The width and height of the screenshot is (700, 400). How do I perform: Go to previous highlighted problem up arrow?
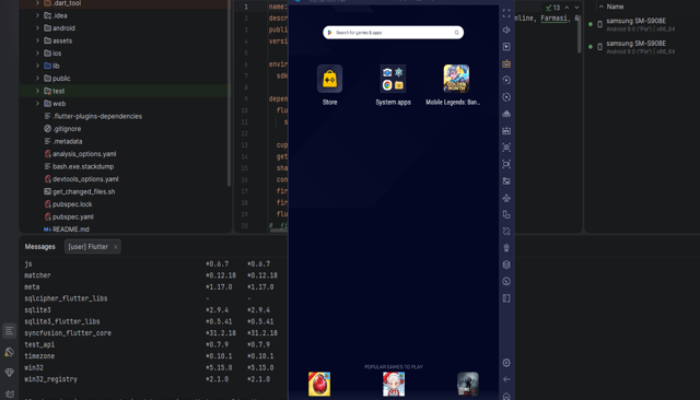(x=567, y=7)
